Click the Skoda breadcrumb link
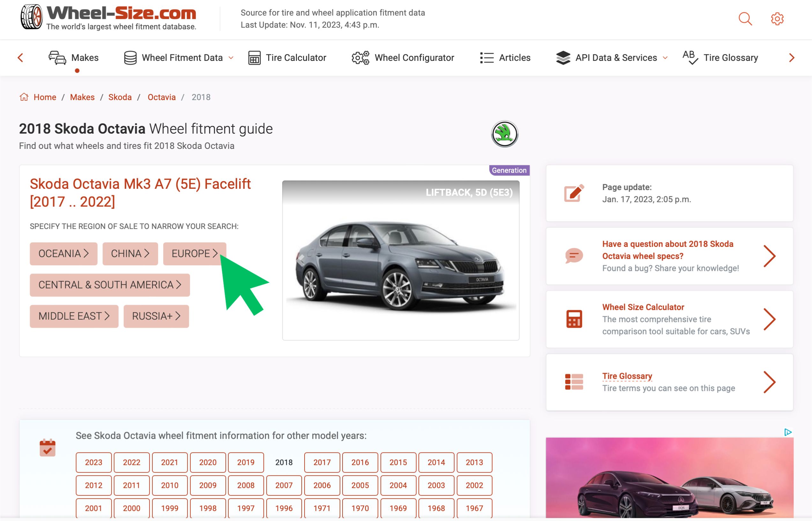Image resolution: width=812 pixels, height=521 pixels. click(120, 98)
